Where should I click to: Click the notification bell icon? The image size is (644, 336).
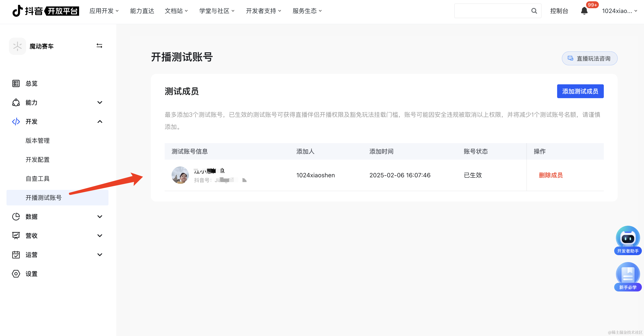(x=584, y=11)
